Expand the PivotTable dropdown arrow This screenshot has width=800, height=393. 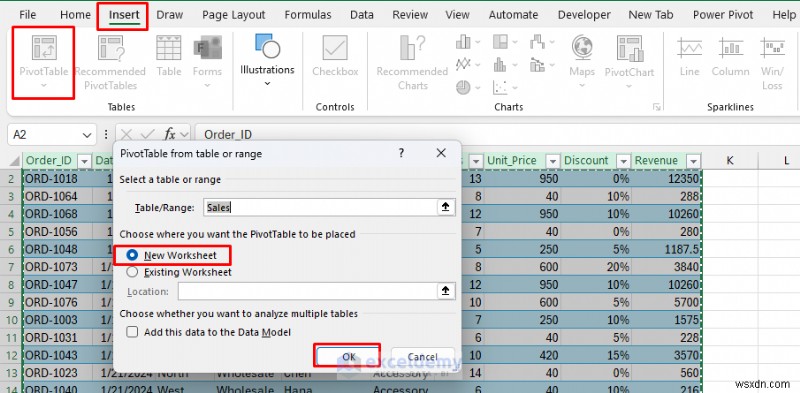click(44, 85)
